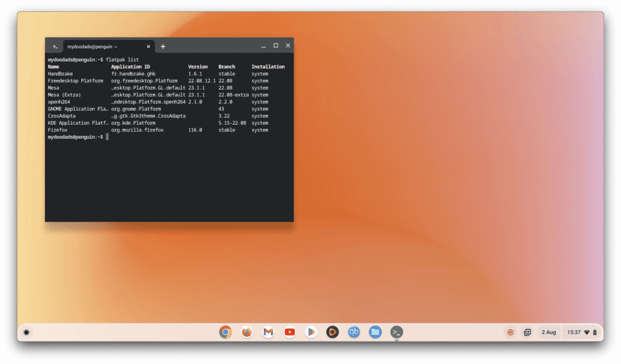Stop the screen recording indicator
Screen dimensions: 621x364
tap(511, 333)
